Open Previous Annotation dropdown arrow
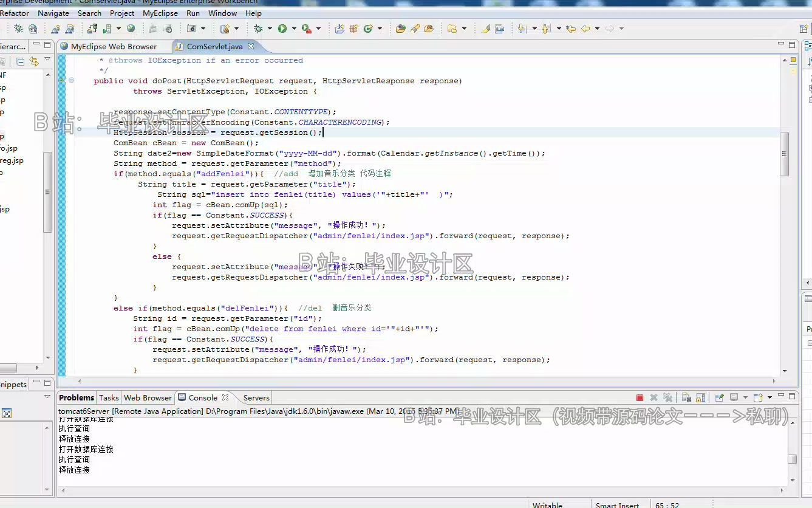Screen dimensions: 812x508 click(558, 29)
